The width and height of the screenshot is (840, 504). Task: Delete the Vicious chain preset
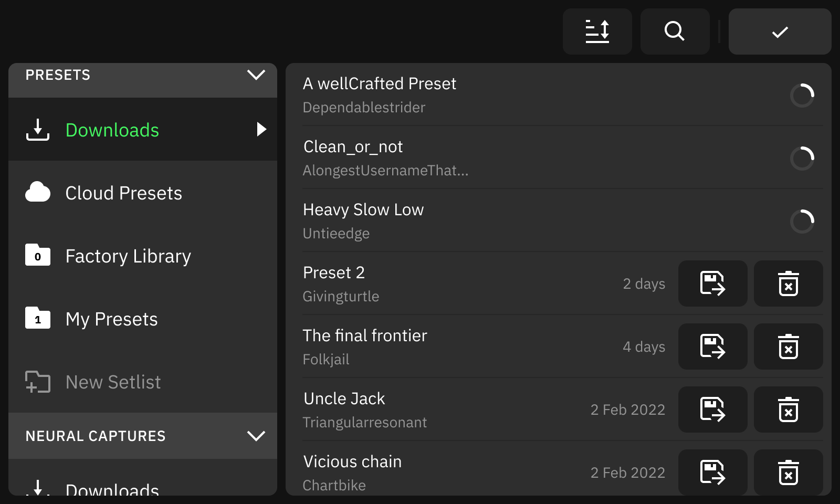(788, 472)
